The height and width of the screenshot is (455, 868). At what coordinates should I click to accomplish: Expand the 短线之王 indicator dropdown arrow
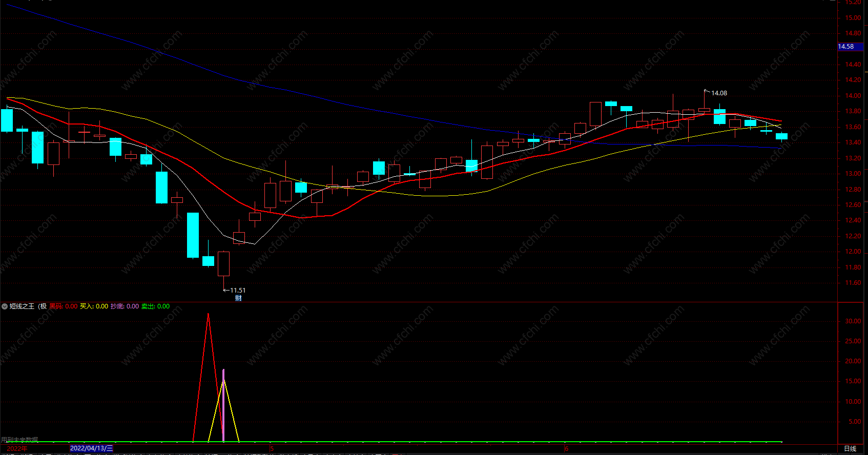[x=5, y=306]
